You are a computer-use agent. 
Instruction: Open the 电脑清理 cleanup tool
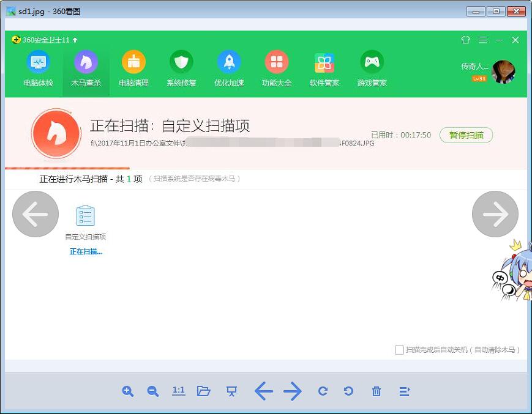click(133, 68)
